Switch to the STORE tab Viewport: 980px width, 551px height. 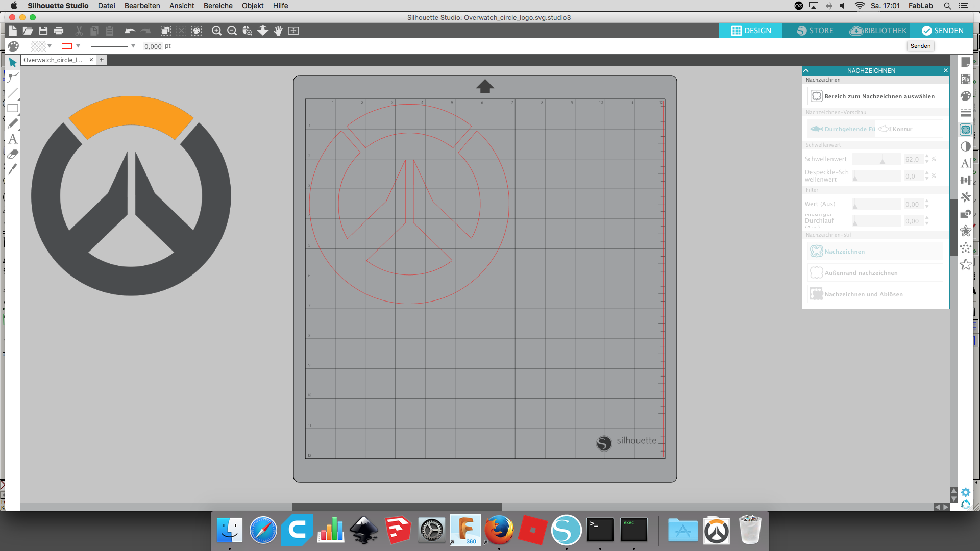(815, 31)
